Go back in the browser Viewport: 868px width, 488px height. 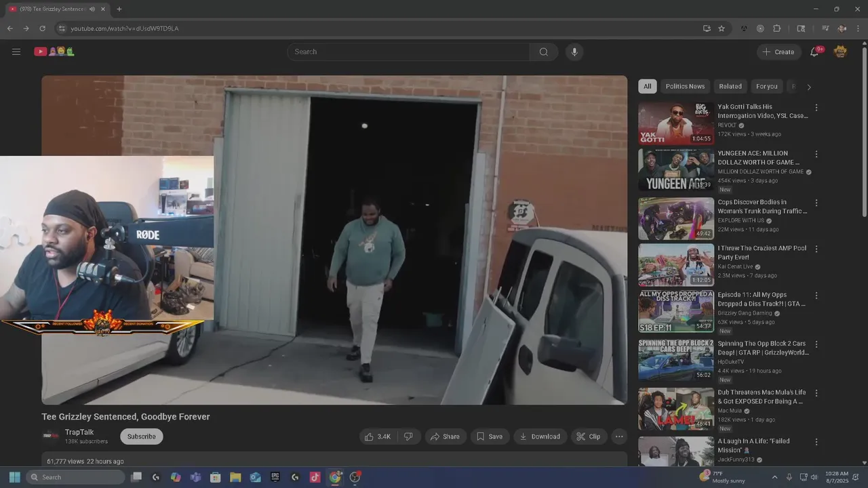(9, 28)
